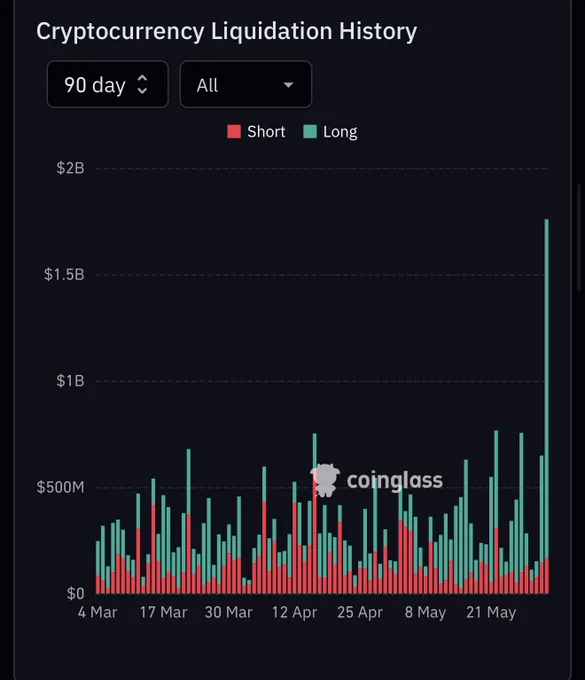Click the 17 Mar date label
Screen dimensions: 585x680
pyautogui.click(x=163, y=612)
